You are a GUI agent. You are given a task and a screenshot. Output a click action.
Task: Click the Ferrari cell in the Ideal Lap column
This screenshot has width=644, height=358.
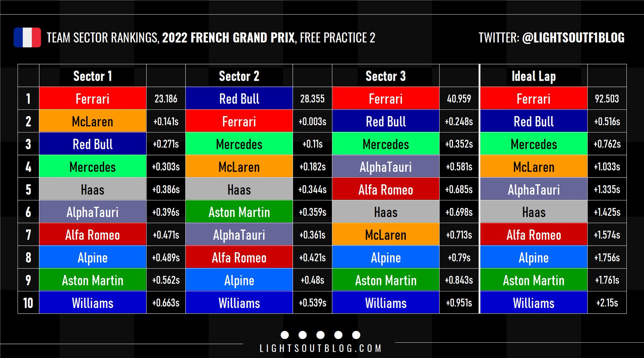coord(534,99)
